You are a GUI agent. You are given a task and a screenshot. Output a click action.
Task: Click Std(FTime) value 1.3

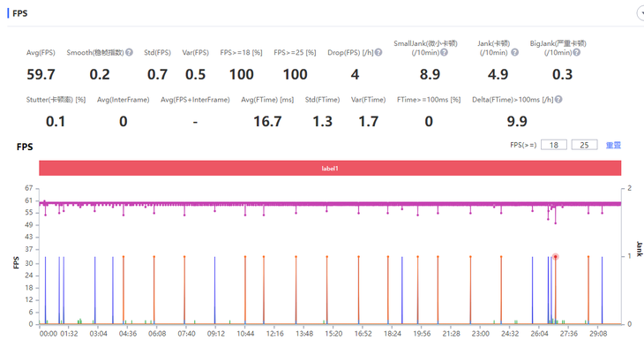click(322, 121)
